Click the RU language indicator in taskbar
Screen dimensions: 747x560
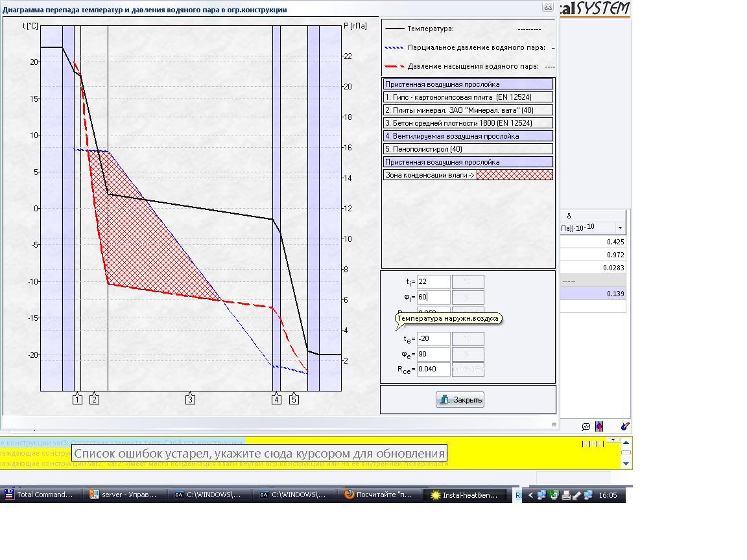(x=518, y=495)
